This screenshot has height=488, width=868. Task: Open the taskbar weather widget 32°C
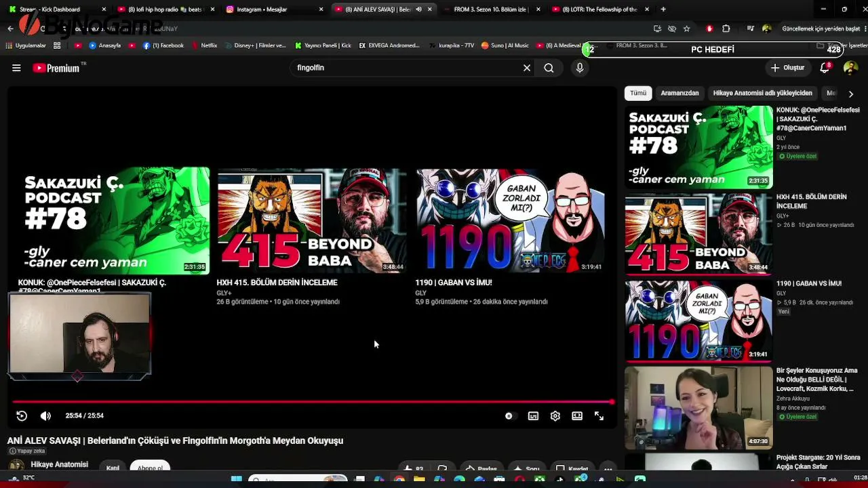20,479
